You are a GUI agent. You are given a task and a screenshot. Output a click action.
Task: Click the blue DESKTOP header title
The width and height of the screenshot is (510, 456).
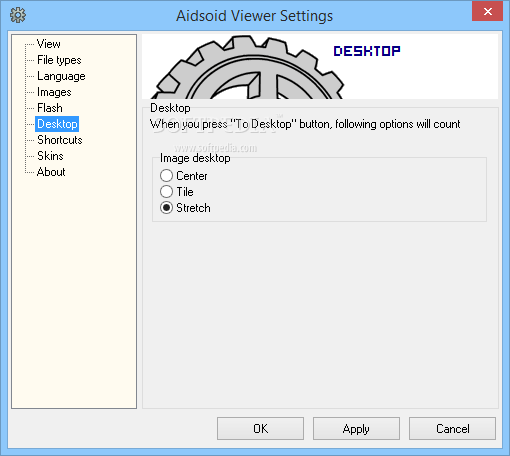point(367,51)
